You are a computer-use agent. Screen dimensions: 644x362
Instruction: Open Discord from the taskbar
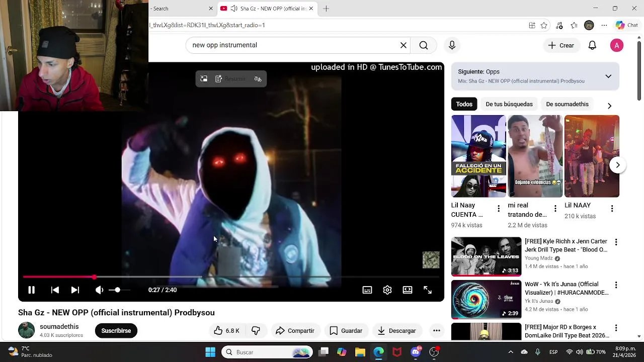(416, 352)
